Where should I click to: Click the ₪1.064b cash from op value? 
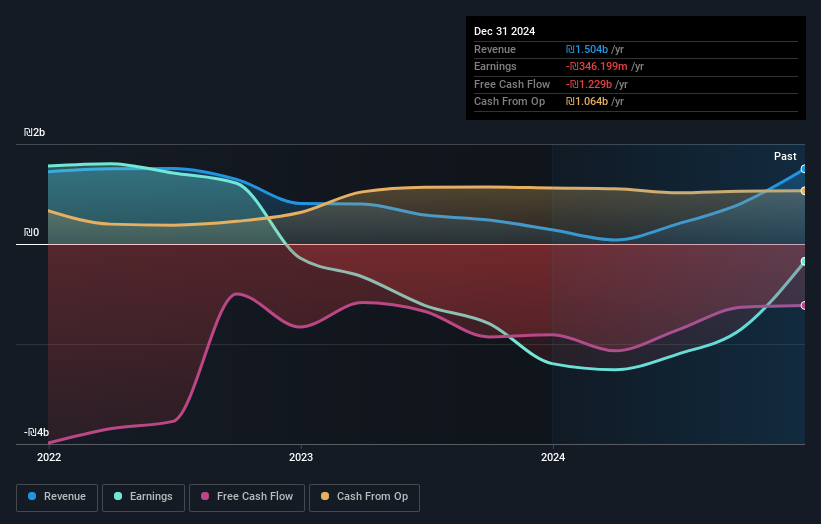(586, 102)
